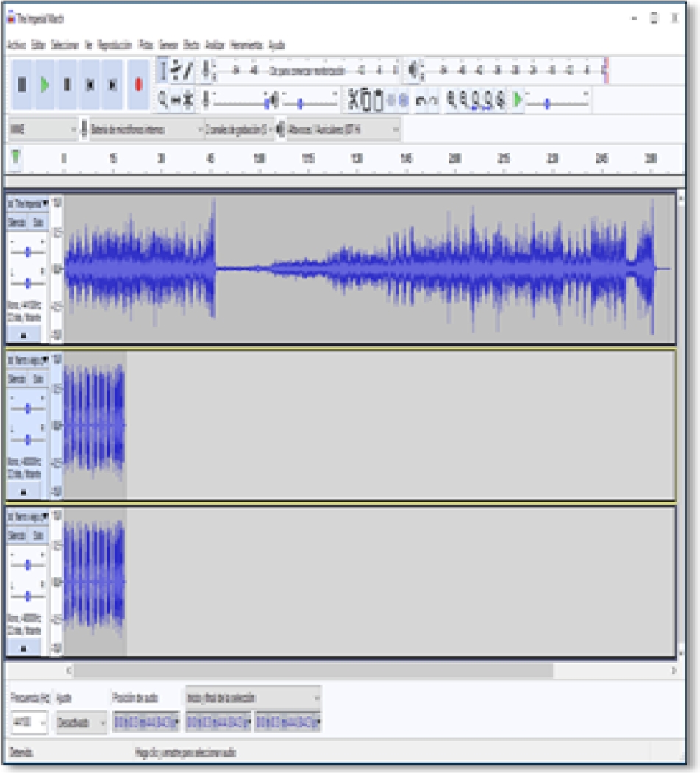Toggle Solo on the second track

point(38,379)
